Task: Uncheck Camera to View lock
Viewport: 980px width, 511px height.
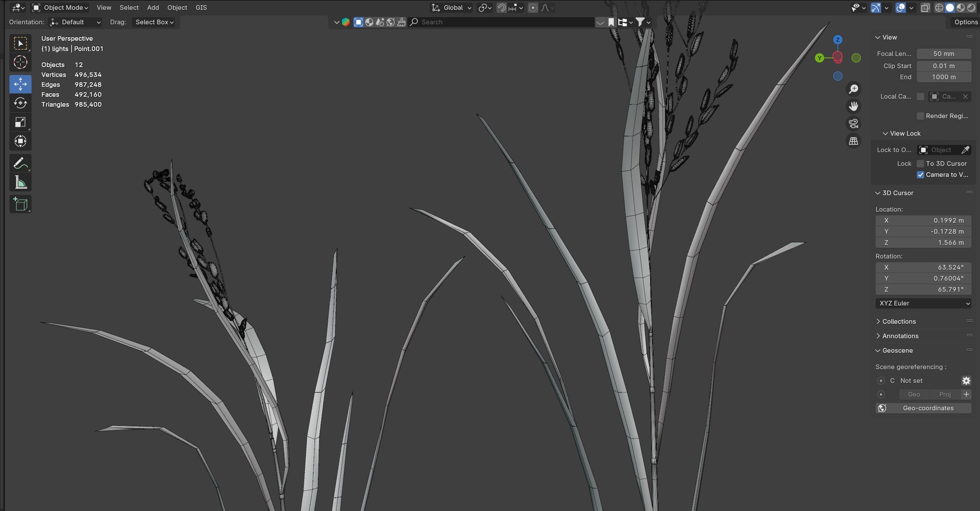Action: (x=920, y=175)
